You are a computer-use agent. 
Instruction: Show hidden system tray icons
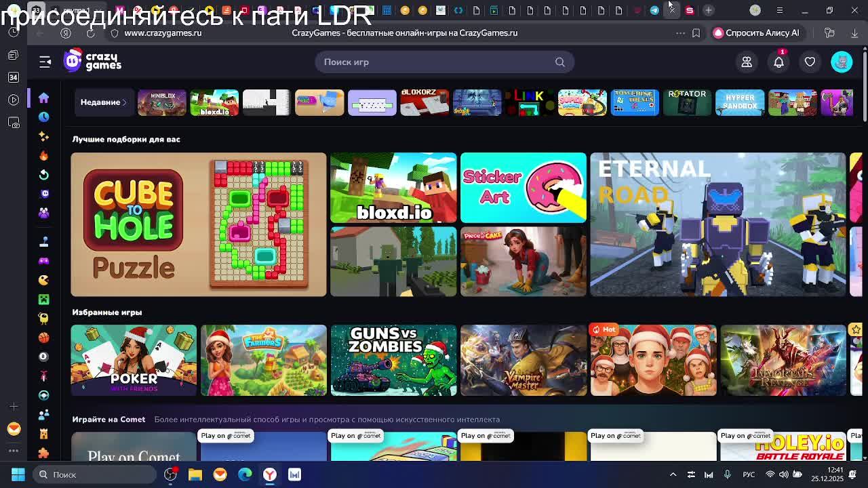tap(673, 474)
